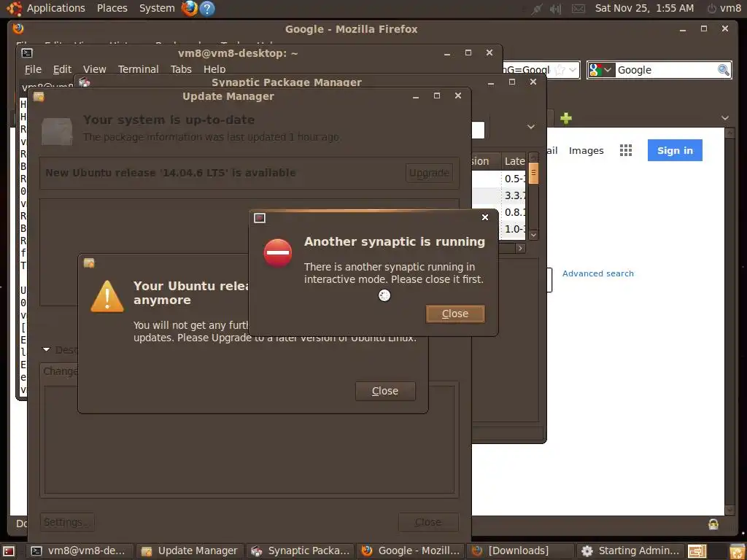
Task: Click the Late column header in Synaptic
Action: (x=514, y=161)
